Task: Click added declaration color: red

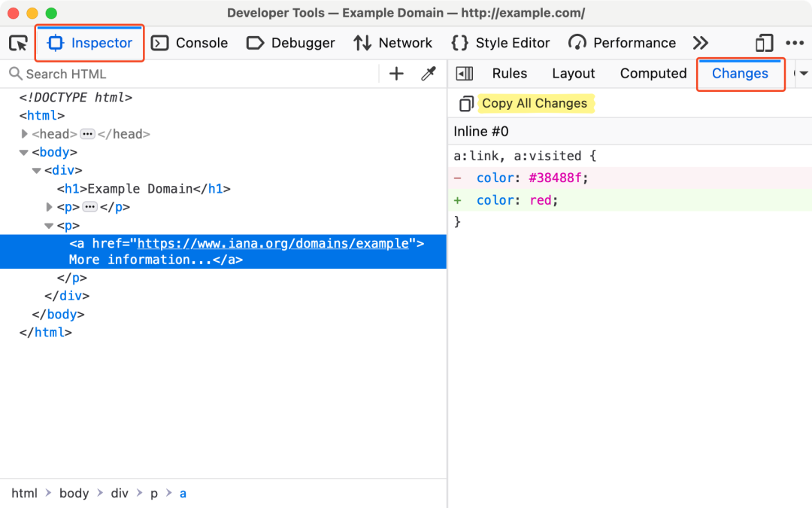Action: coord(630,200)
